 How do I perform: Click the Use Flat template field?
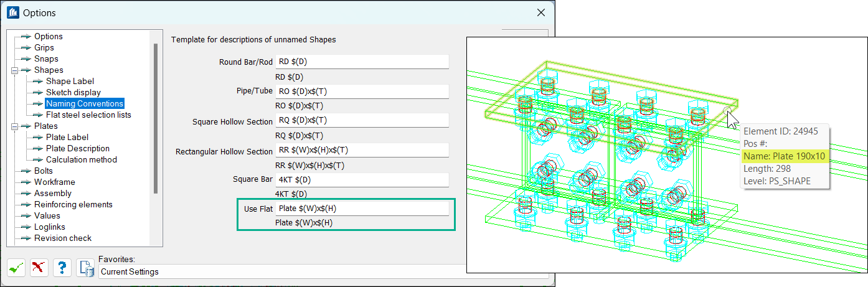click(362, 209)
